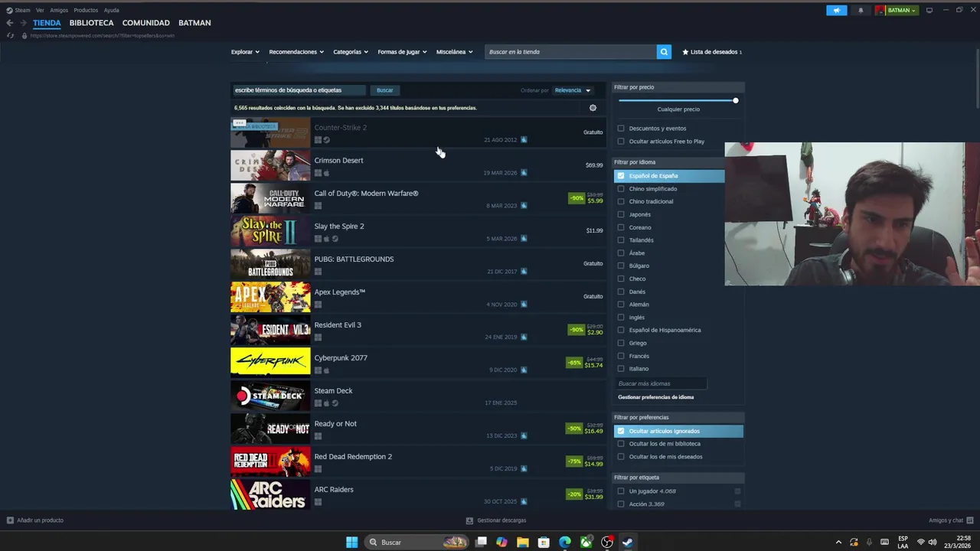This screenshot has height=551, width=980.
Task: Show hidden system tray icons
Action: 838,542
